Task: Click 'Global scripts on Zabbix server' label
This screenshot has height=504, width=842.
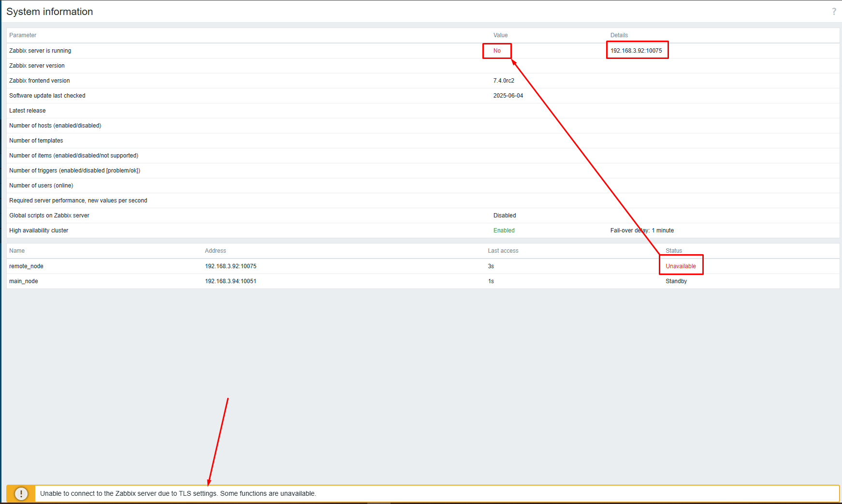Action: tap(49, 216)
